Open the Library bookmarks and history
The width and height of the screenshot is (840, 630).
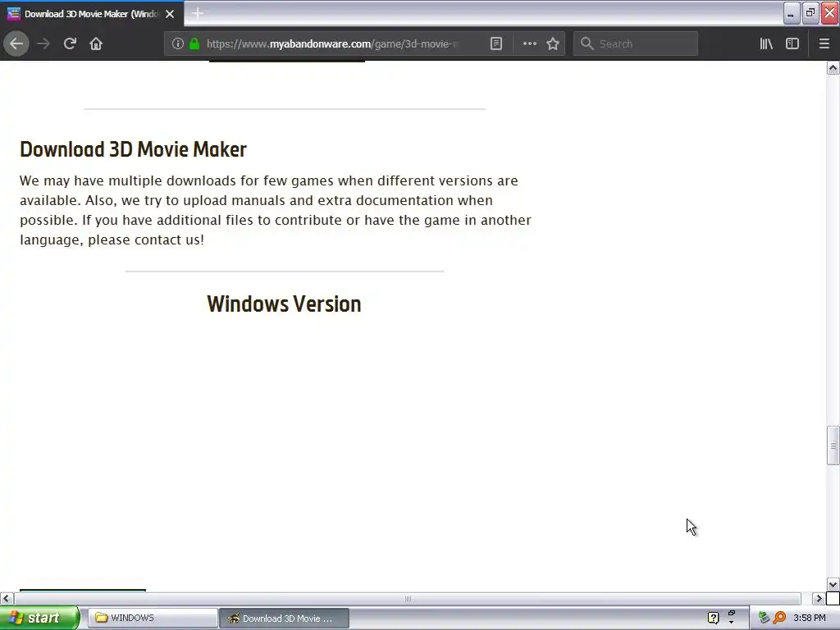pyautogui.click(x=766, y=43)
